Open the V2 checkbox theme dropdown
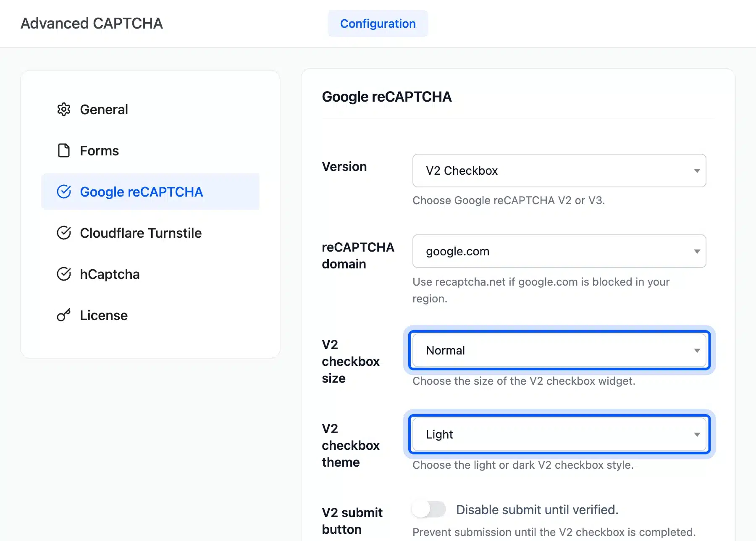Viewport: 756px width, 541px height. pos(559,434)
